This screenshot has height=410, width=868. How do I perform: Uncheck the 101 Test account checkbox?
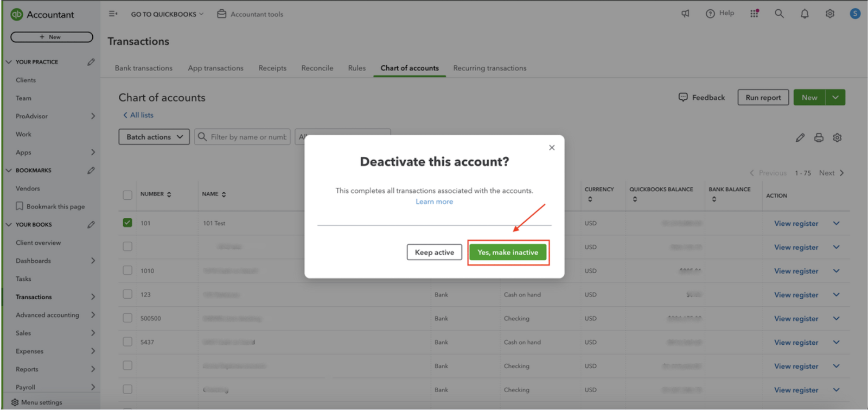127,223
